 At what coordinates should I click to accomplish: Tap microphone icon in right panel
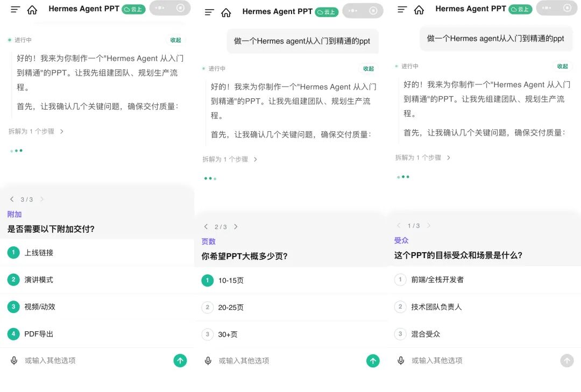pyautogui.click(x=401, y=360)
